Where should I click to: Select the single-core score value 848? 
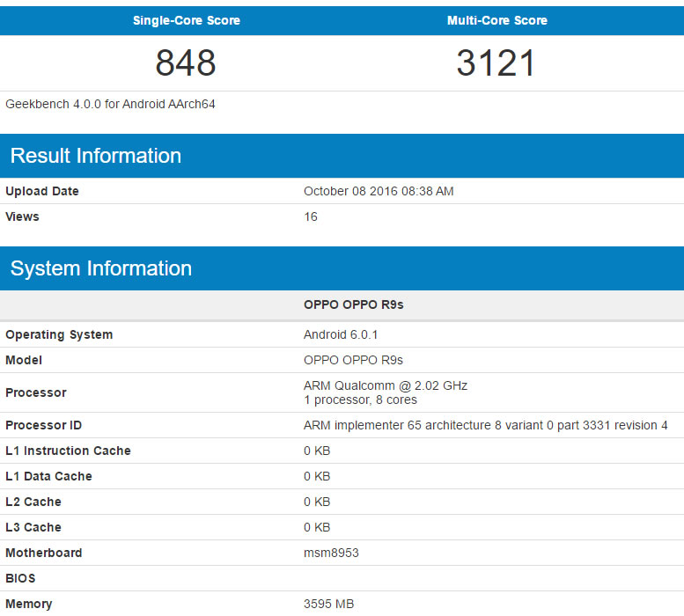coord(186,63)
